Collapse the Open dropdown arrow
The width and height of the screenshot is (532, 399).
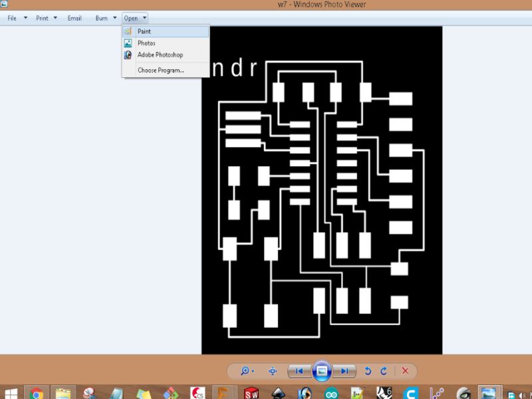[144, 18]
